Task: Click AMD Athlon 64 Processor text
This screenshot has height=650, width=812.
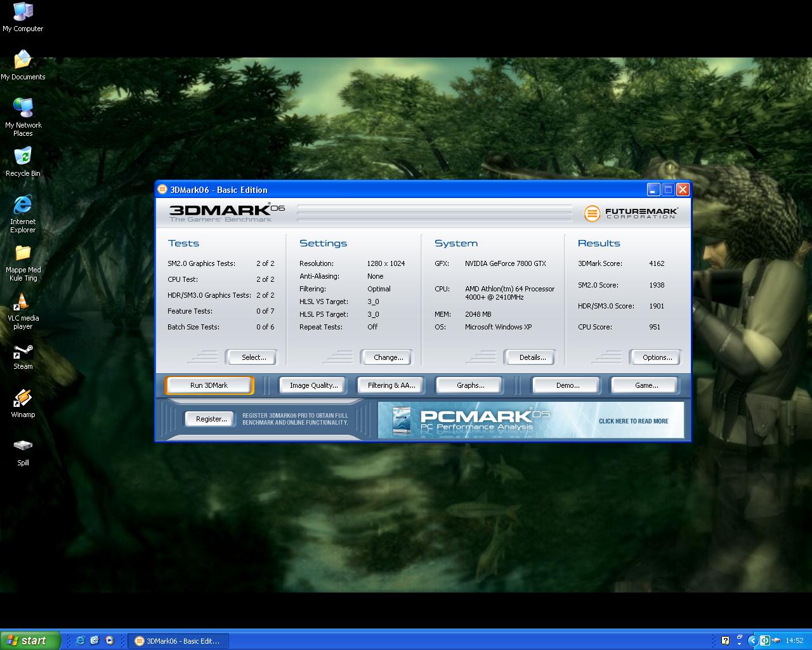Action: [x=509, y=293]
